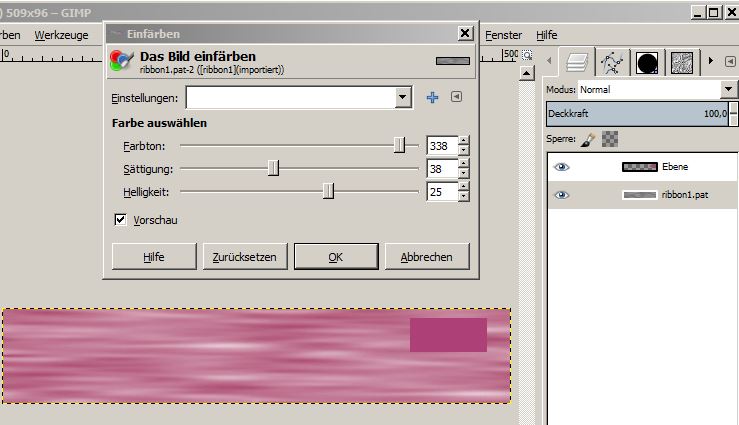This screenshot has height=425, width=739.
Task: Hide the Ebene layer via eye icon
Action: [561, 167]
